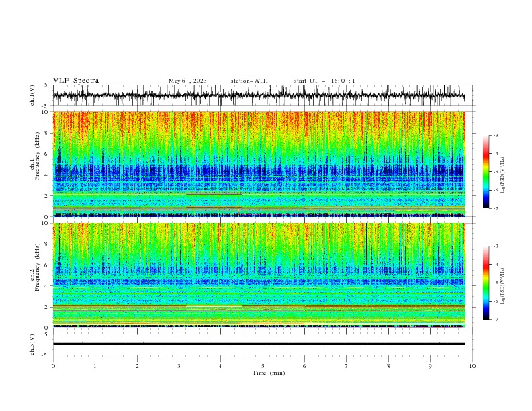Image resolution: width=532 pixels, height=411 pixels.
Task: Click the "10" kHz tick of ch.1 spectrogram
Action: tap(46, 112)
